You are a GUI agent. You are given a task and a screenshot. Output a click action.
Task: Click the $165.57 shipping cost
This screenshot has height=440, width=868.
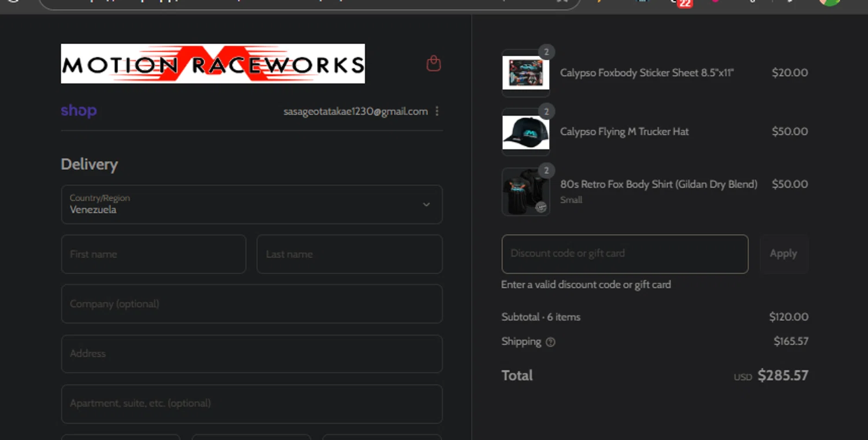(x=791, y=341)
